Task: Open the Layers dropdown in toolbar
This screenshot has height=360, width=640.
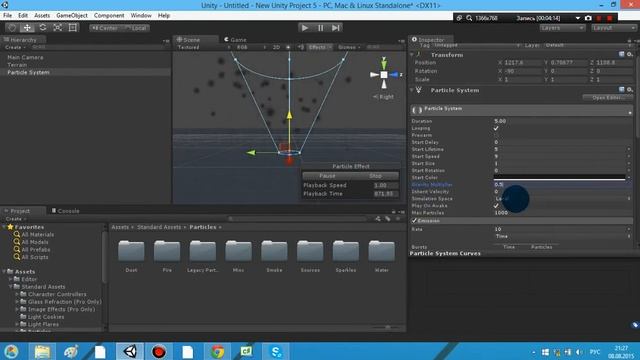Action: point(562,28)
